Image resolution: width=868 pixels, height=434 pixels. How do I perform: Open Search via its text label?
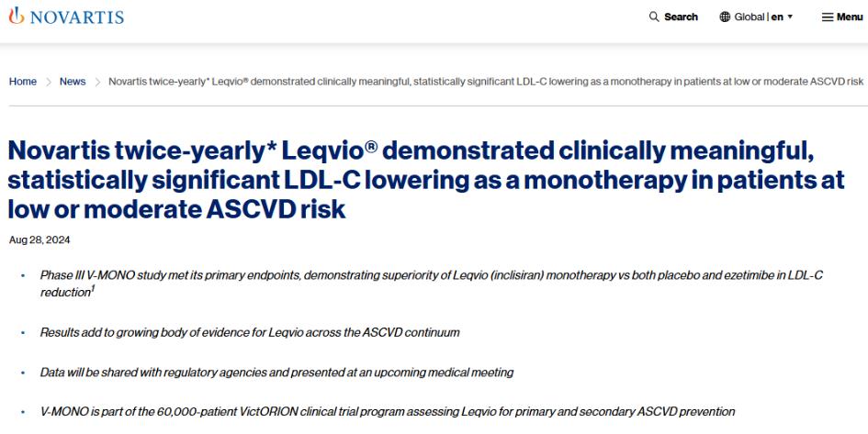pyautogui.click(x=681, y=17)
